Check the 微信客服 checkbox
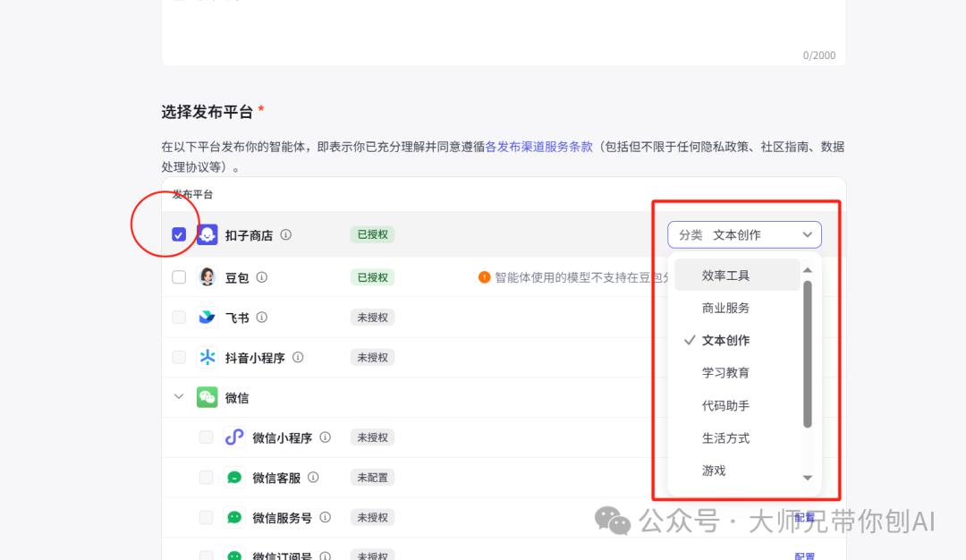The height and width of the screenshot is (560, 966). (x=206, y=478)
